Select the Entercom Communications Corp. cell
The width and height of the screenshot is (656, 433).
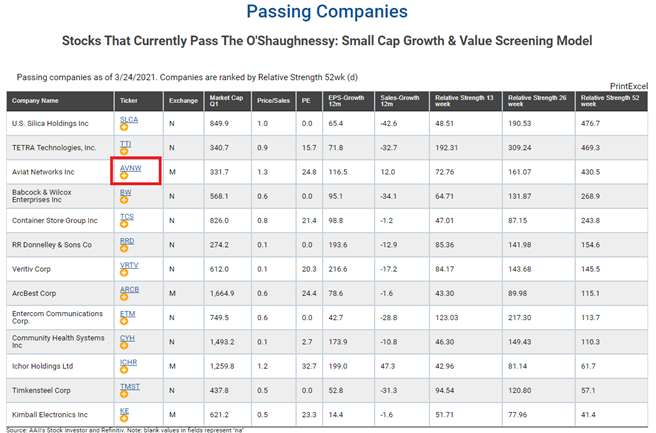click(x=60, y=318)
